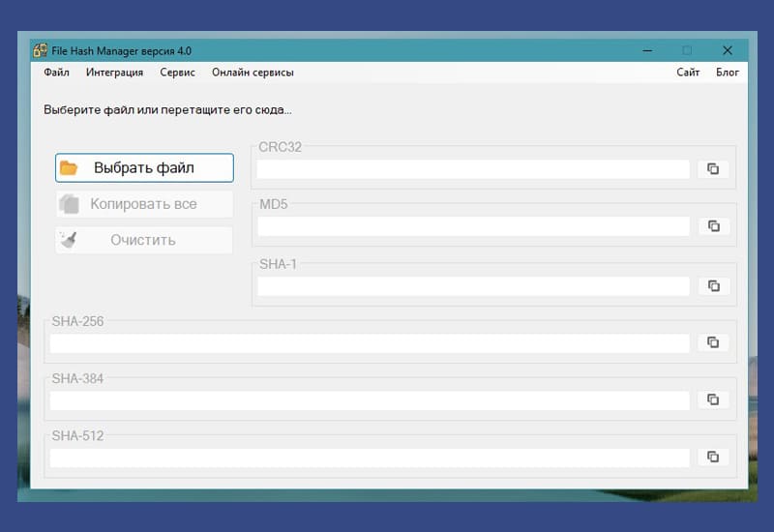
Task: Click inside the CRC32 hash field
Action: click(x=473, y=168)
